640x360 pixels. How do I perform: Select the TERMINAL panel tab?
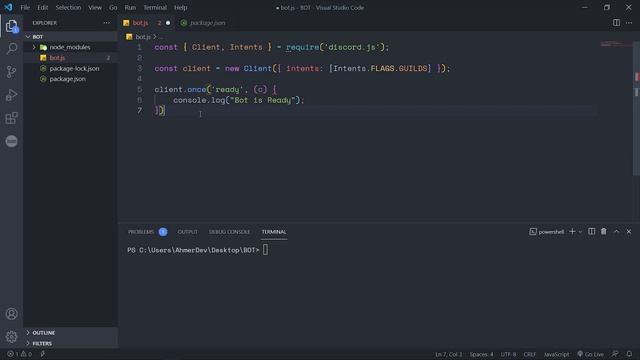274,231
